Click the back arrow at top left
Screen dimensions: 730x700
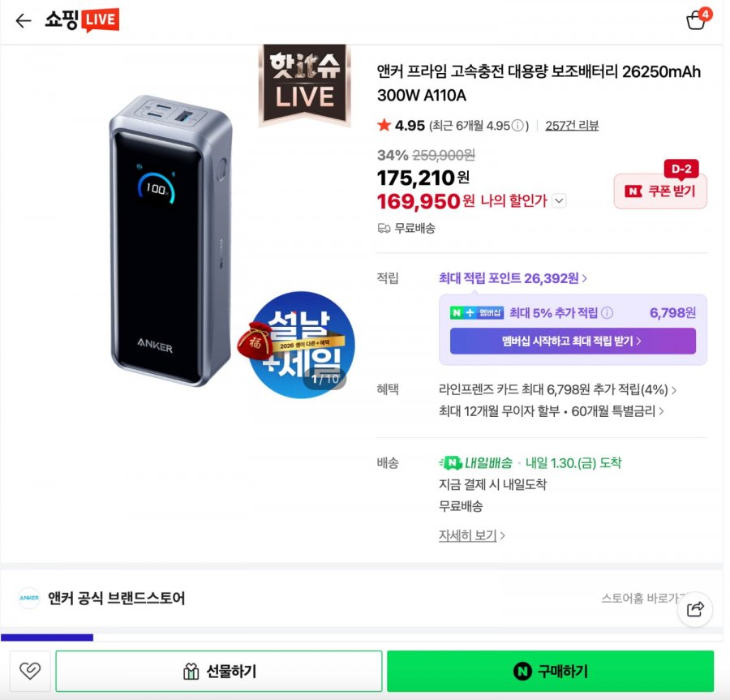[22, 20]
